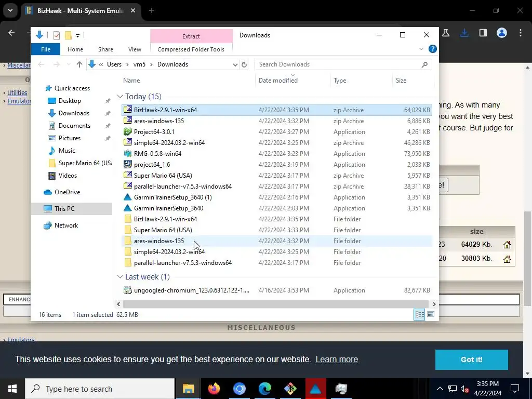
Task: Select OneDrive in navigation pane
Action: 67,192
